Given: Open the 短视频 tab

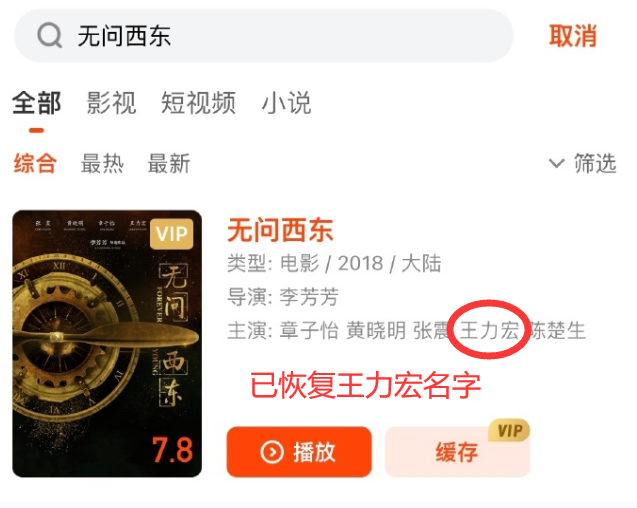Looking at the screenshot, I should 198,103.
